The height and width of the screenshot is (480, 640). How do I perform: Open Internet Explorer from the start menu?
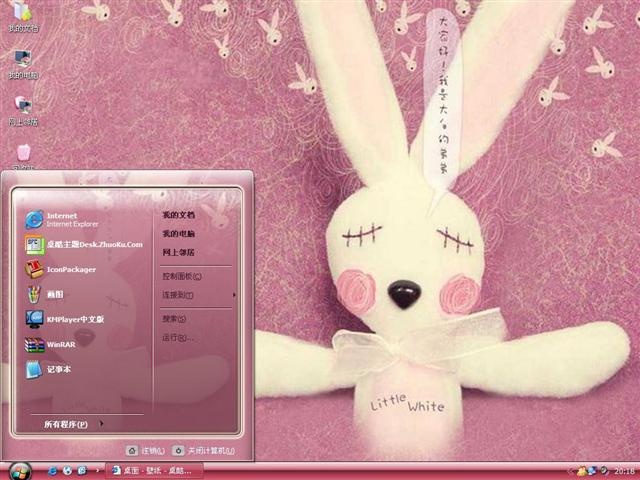click(61, 220)
